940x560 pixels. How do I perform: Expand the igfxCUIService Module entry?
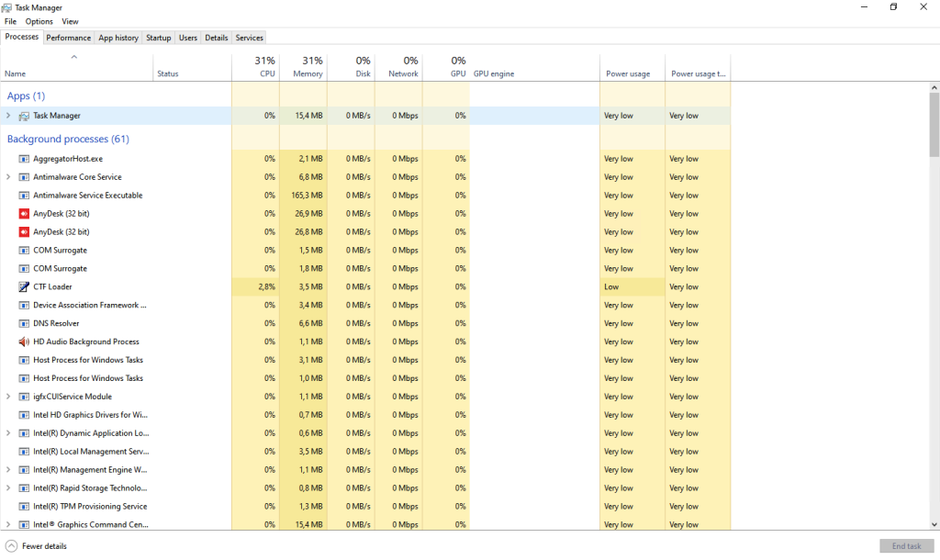coord(8,397)
